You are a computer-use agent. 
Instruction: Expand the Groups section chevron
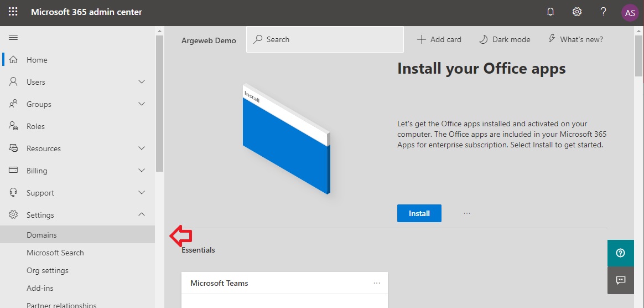tap(142, 104)
